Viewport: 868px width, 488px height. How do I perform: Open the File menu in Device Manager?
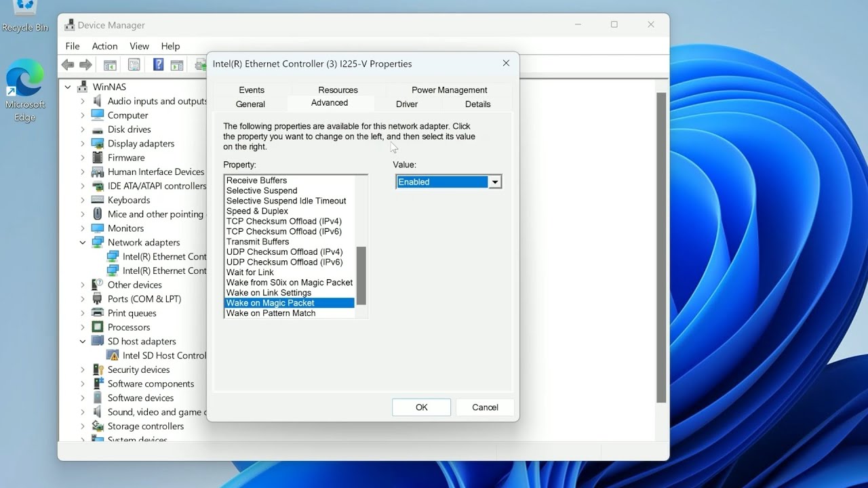73,46
